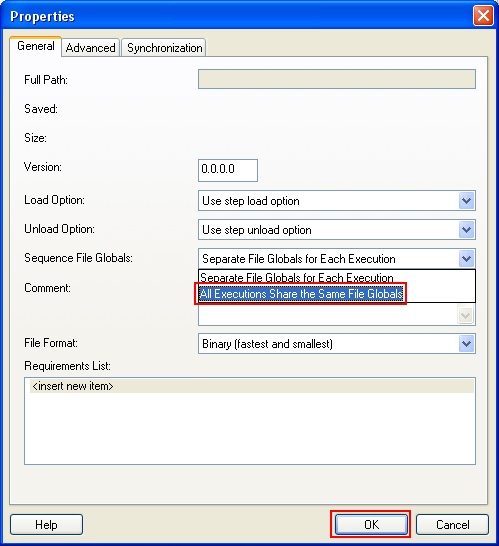
Task: Click the Binary (fastest and smallest) combo box
Action: tap(337, 344)
